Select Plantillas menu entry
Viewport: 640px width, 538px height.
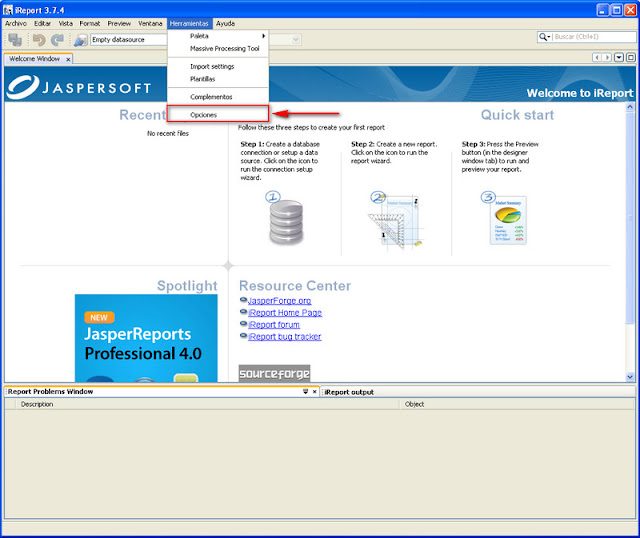[218, 79]
